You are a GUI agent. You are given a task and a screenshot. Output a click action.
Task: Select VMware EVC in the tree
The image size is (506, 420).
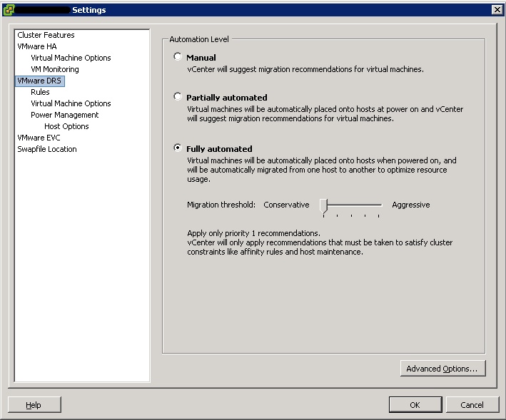[x=39, y=138]
